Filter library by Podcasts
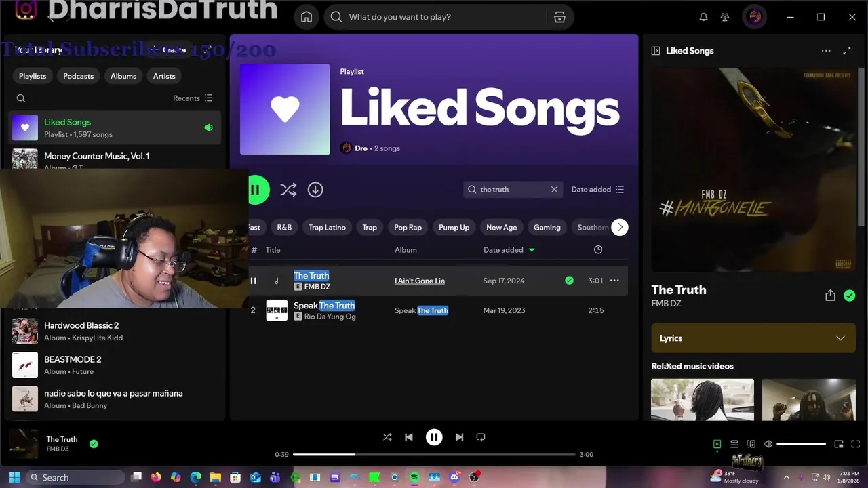The image size is (868, 488). coord(78,76)
